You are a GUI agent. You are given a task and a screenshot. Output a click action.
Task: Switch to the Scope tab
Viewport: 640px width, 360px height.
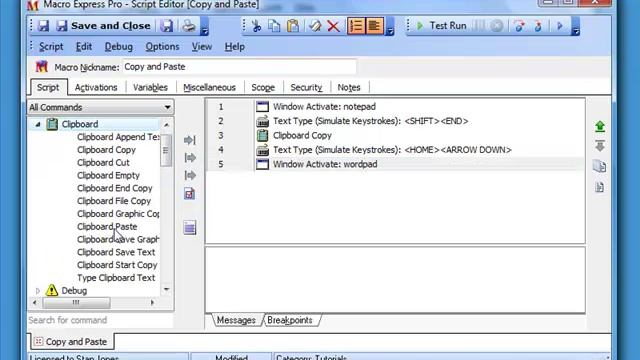click(x=263, y=88)
